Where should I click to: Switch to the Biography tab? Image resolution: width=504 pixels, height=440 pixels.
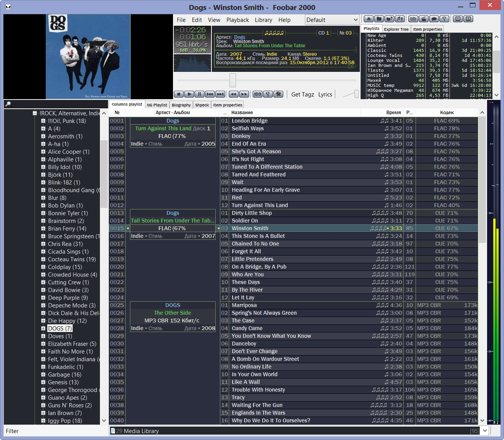[x=181, y=105]
